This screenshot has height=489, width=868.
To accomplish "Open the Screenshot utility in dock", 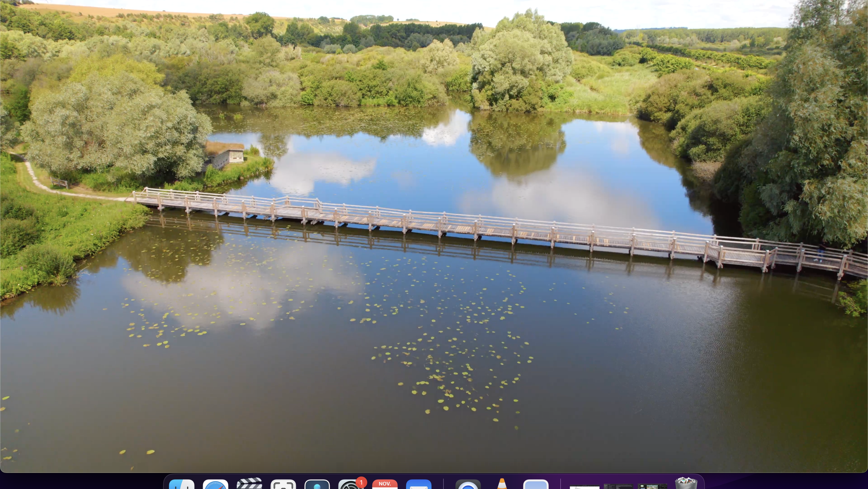I will [x=283, y=484].
